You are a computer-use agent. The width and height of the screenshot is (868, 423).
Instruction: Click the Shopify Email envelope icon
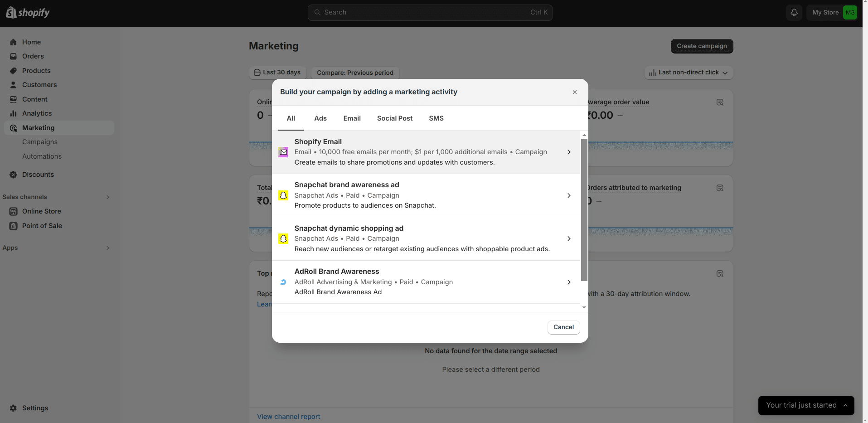(283, 152)
